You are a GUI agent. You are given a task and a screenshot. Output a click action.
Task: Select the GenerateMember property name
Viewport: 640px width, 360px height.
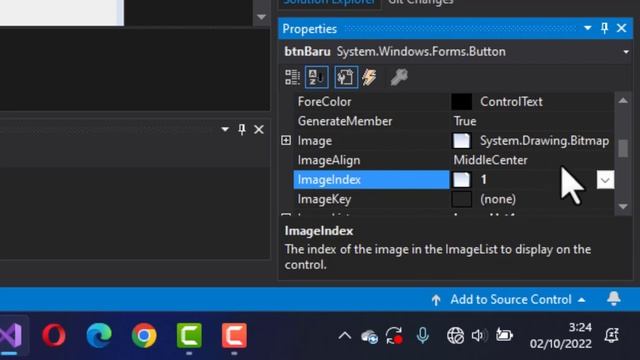[344, 121]
